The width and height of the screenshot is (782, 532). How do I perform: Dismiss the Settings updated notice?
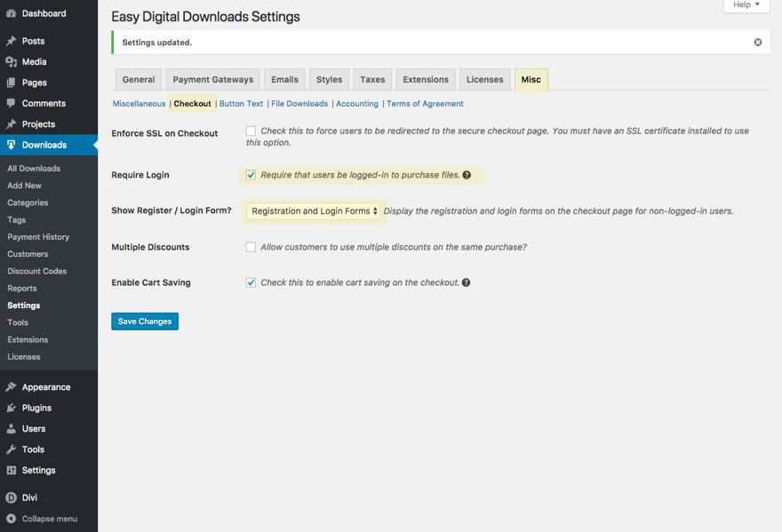point(758,42)
